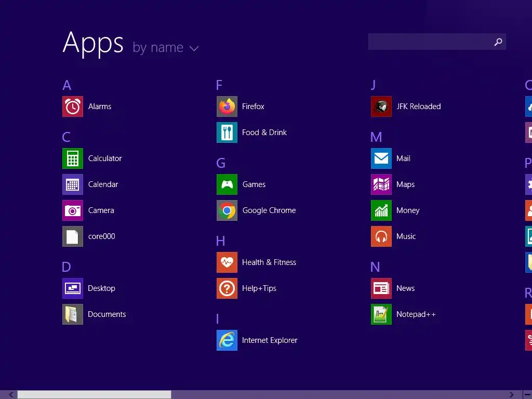Open the Calendar tile icon
The height and width of the screenshot is (399, 532).
point(73,184)
